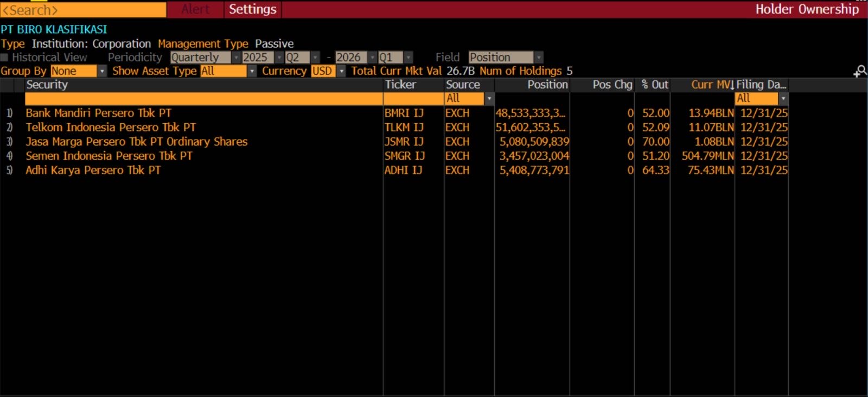Select Telkom Indonesia Persero Tbk PT
This screenshot has width=868, height=397.
111,128
